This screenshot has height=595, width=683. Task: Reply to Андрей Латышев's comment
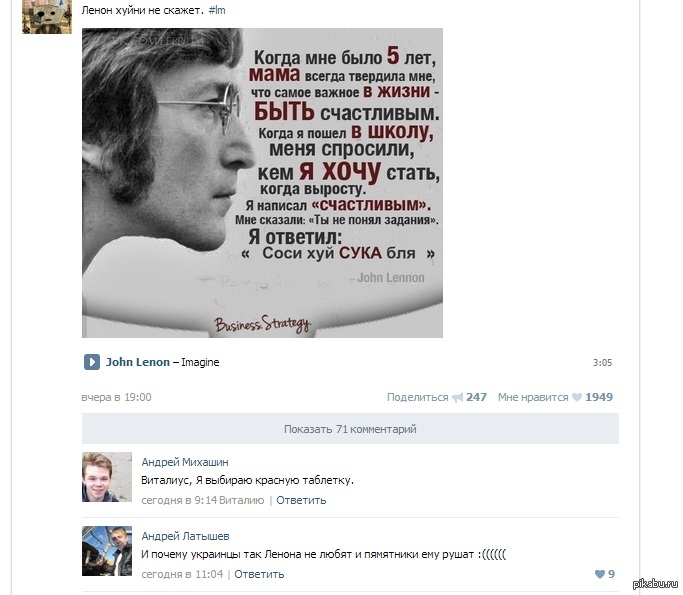259,574
